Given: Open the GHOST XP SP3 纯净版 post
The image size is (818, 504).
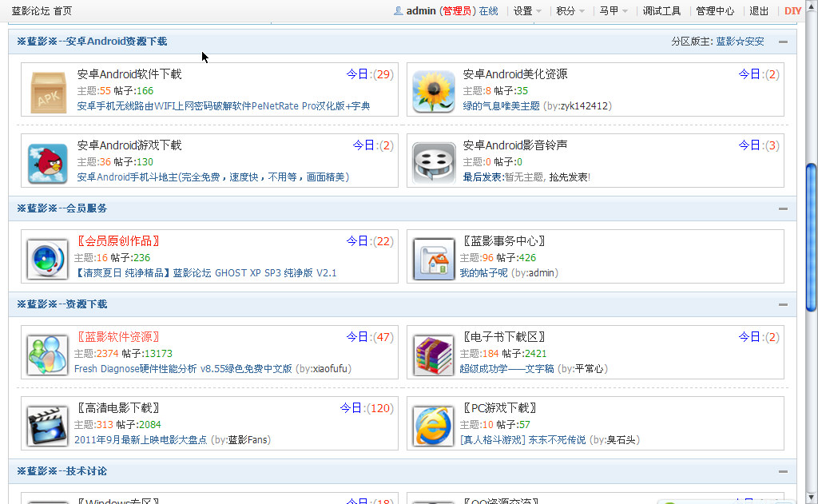Looking at the screenshot, I should point(205,273).
